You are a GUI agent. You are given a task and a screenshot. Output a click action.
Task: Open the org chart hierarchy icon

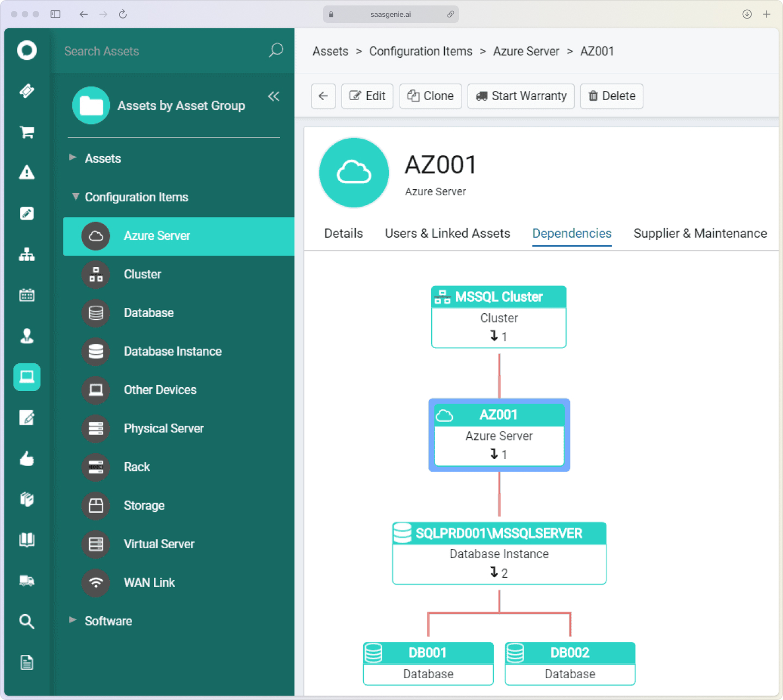(27, 254)
